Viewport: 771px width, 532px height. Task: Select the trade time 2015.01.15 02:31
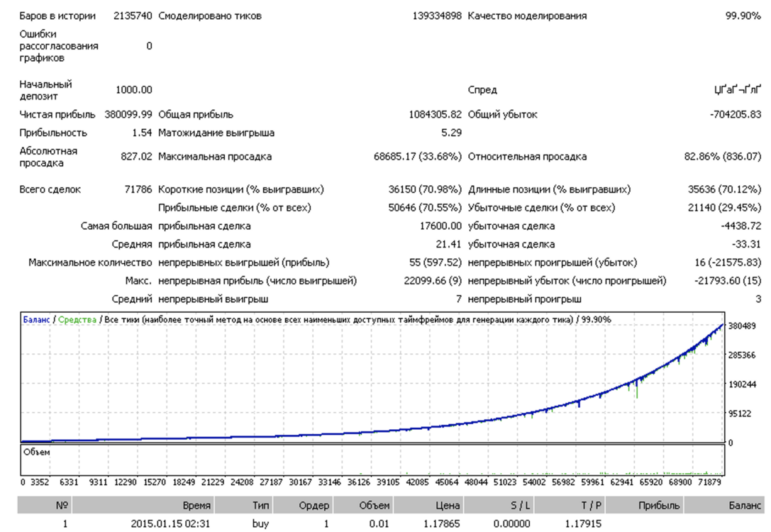170,523
